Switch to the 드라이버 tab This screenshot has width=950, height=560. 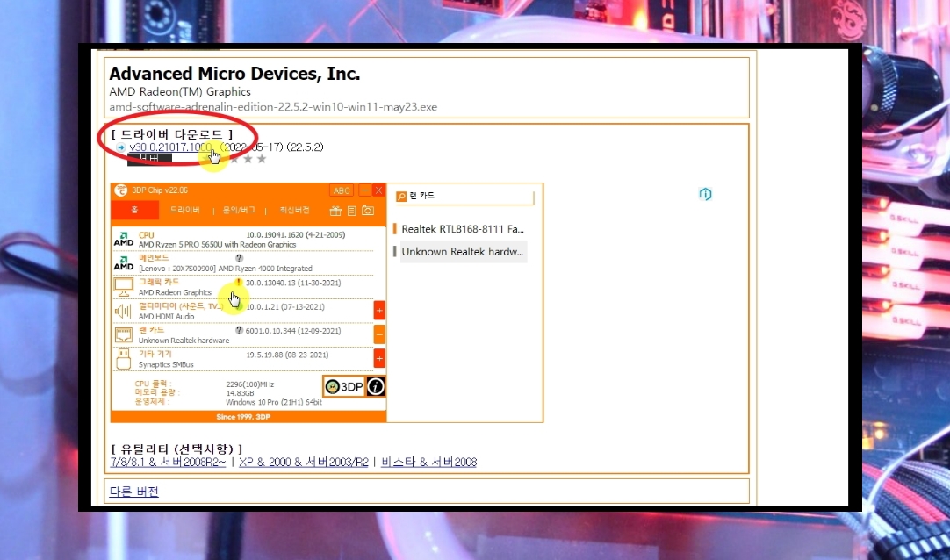[x=184, y=210]
